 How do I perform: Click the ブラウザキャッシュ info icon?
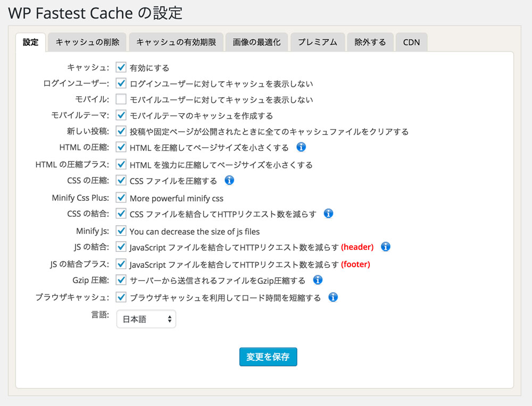tap(332, 297)
